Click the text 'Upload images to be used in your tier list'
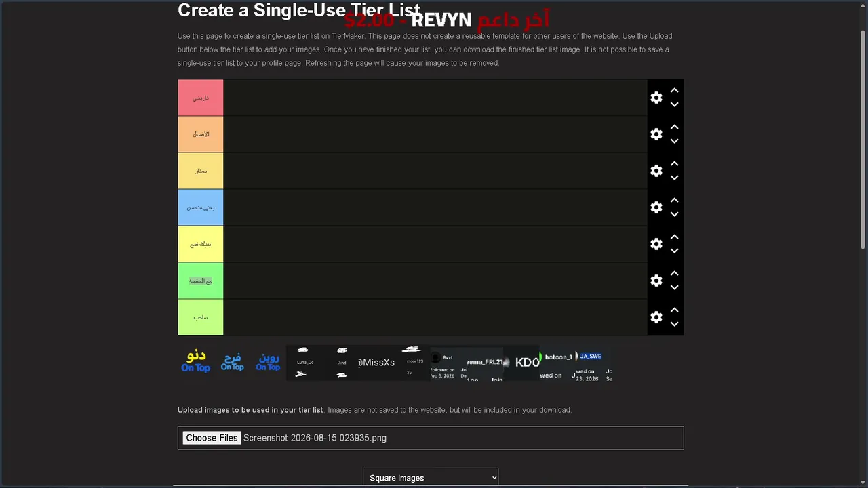The height and width of the screenshot is (488, 868). pos(250,410)
